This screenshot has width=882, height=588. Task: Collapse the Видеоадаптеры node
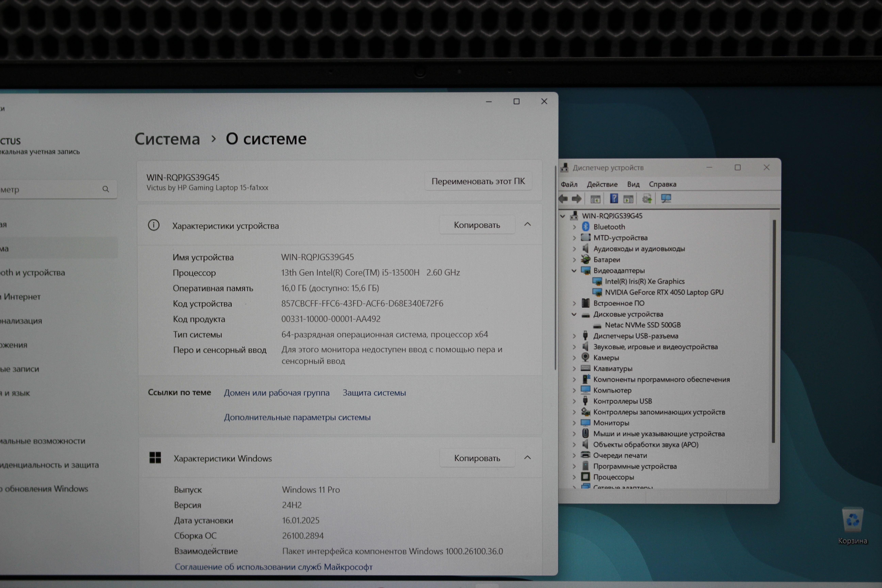574,270
